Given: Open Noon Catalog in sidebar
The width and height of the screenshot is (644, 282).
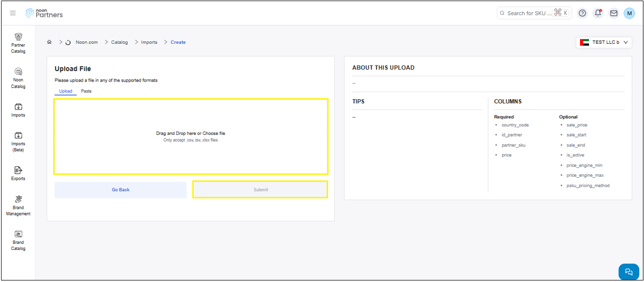Looking at the screenshot, I should coord(18,77).
